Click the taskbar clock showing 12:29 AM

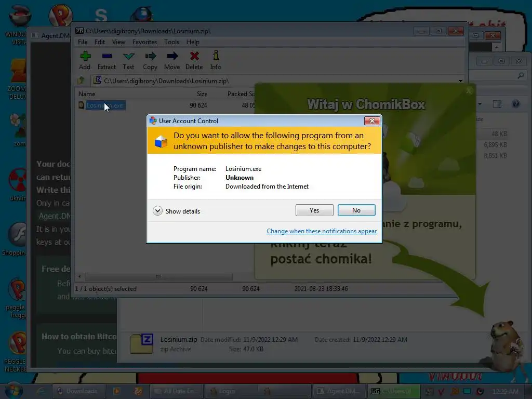pos(505,392)
